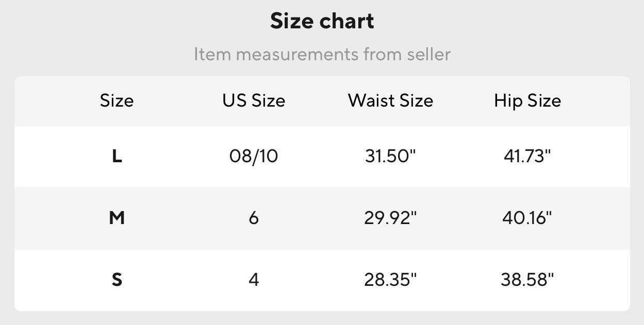Pick the 41.73" hip measurement
Image resolution: width=644 pixels, height=325 pixels.
527,156
